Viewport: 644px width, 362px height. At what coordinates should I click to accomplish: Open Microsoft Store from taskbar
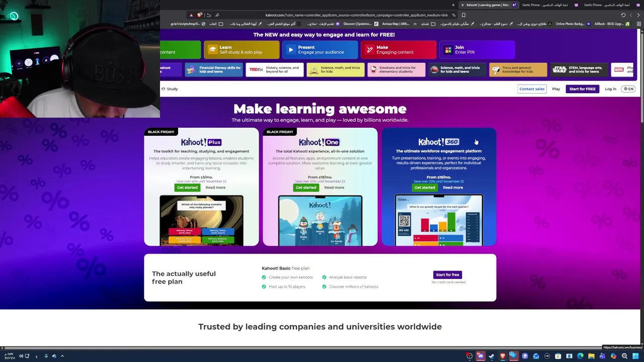click(x=558, y=356)
